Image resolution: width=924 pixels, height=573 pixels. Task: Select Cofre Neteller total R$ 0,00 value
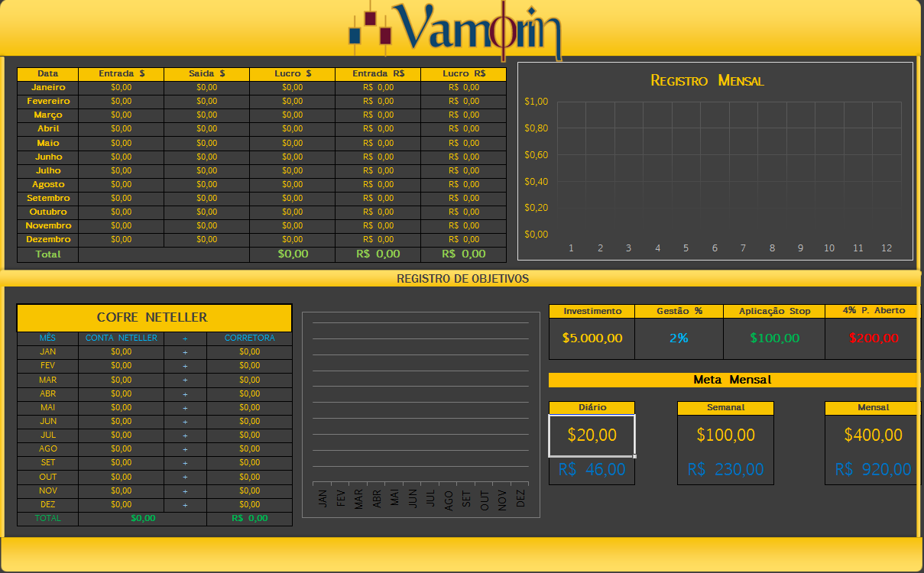[249, 518]
